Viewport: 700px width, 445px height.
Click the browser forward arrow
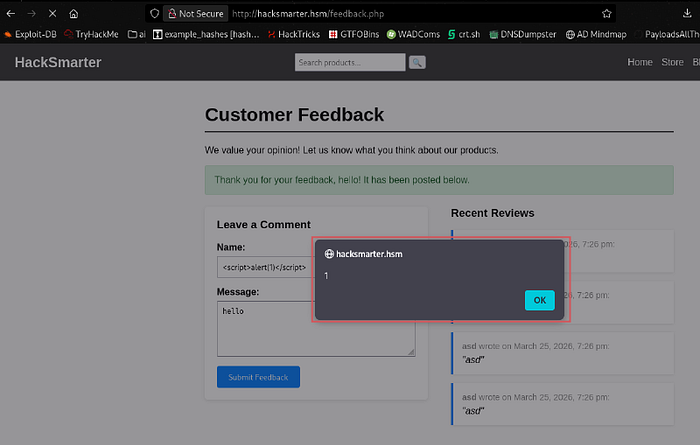pyautogui.click(x=31, y=14)
